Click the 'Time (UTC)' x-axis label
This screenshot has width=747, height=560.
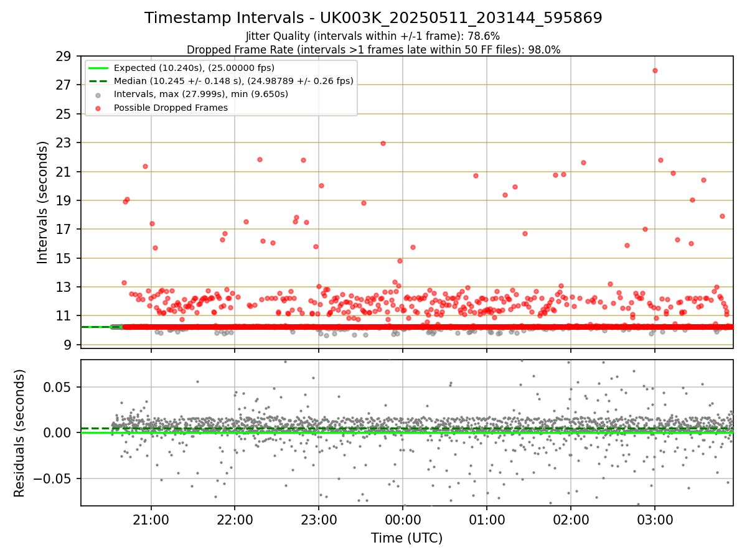coord(407,538)
